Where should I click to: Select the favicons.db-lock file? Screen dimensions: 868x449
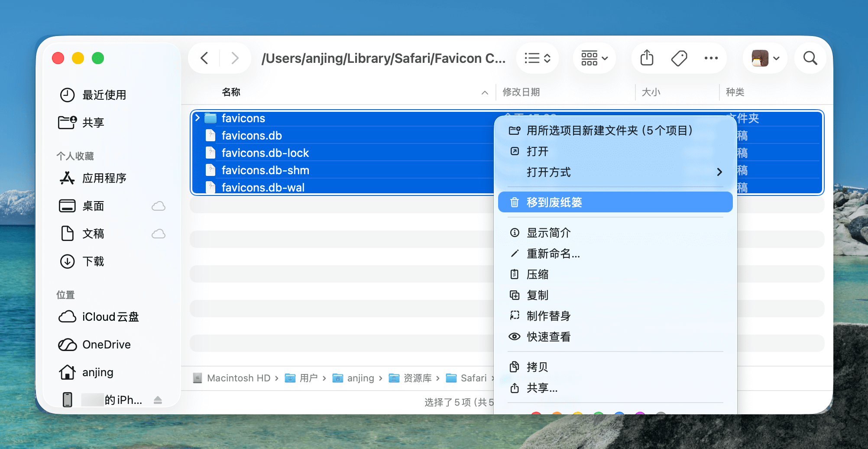[x=342, y=153]
